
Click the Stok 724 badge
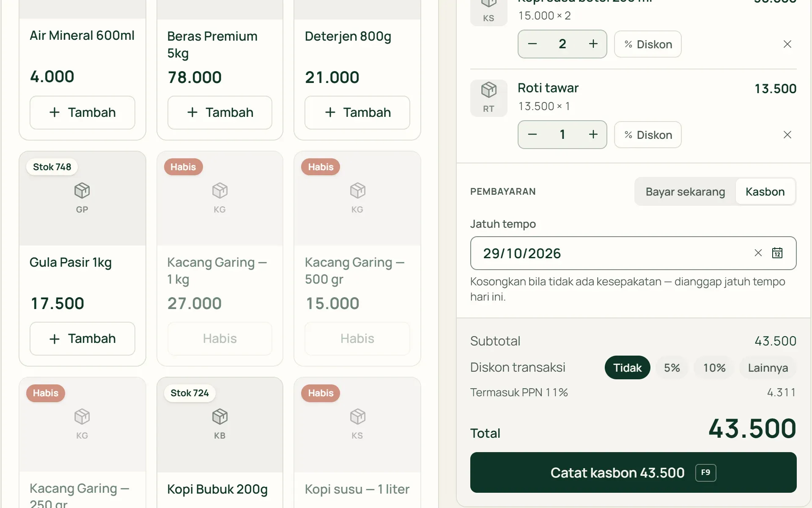[x=189, y=393]
